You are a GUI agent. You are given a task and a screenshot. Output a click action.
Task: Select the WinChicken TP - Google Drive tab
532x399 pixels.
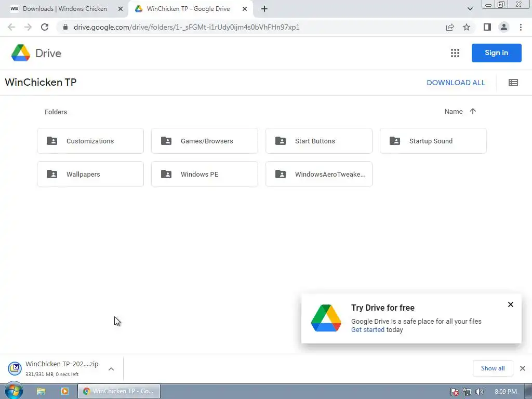pos(188,9)
